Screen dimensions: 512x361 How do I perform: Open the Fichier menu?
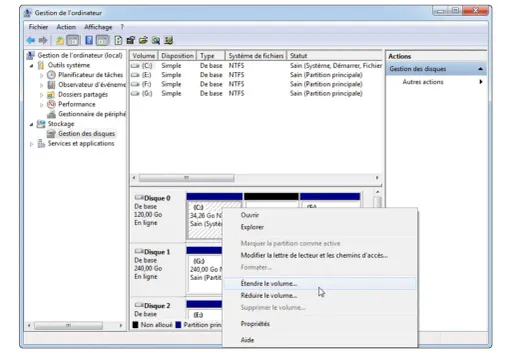[38, 27]
